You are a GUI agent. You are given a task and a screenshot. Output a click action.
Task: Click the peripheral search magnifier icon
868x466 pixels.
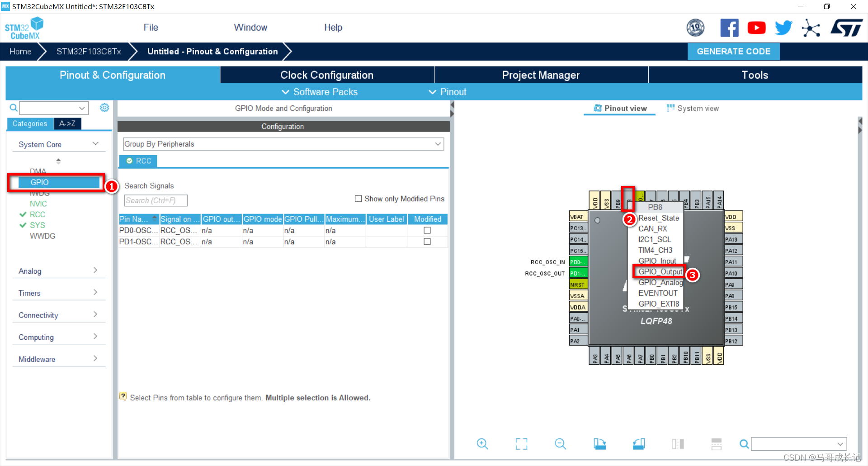click(x=14, y=108)
